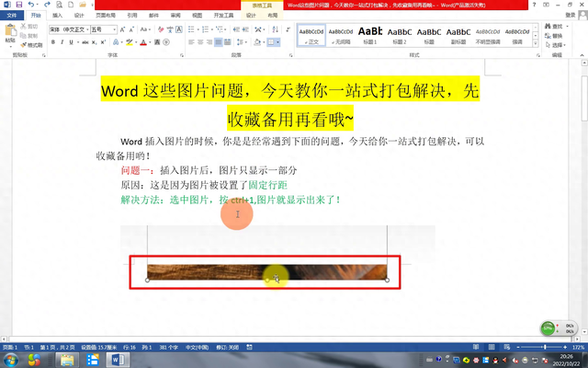Switch to the 页面布局 Page Layout tab
Viewport: 588px width, 368px height.
pyautogui.click(x=106, y=16)
